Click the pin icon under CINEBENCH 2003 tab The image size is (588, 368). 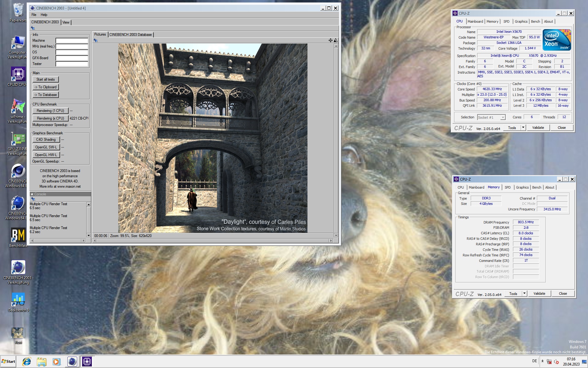(33, 28)
